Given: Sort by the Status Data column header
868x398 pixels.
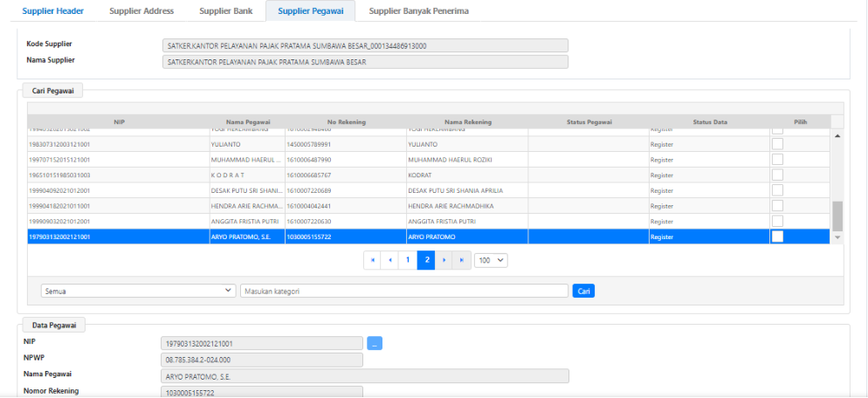Looking at the screenshot, I should 710,121.
